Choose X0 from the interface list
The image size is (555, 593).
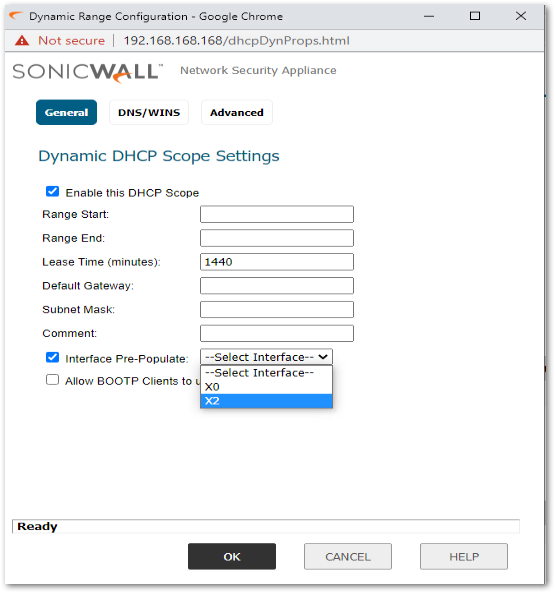266,387
